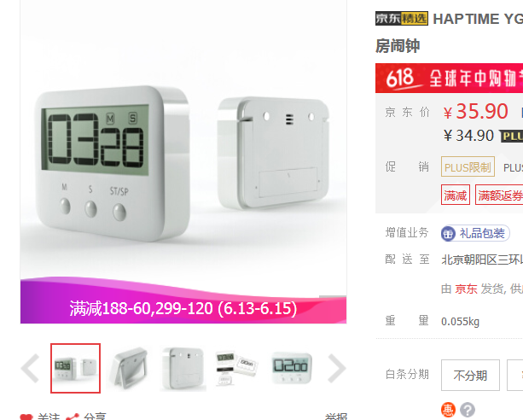Click the orange 惠 discount icon

point(448,410)
